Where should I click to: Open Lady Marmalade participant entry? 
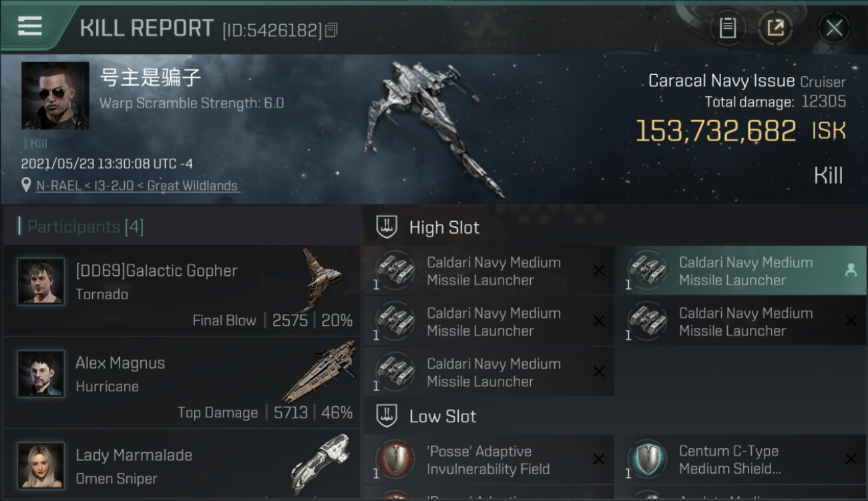click(182, 465)
